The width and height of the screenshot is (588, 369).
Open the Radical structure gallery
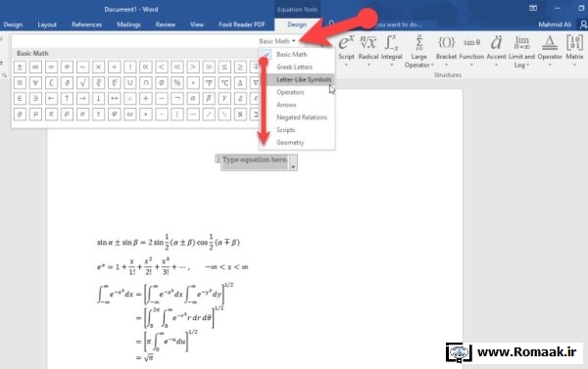pyautogui.click(x=368, y=50)
